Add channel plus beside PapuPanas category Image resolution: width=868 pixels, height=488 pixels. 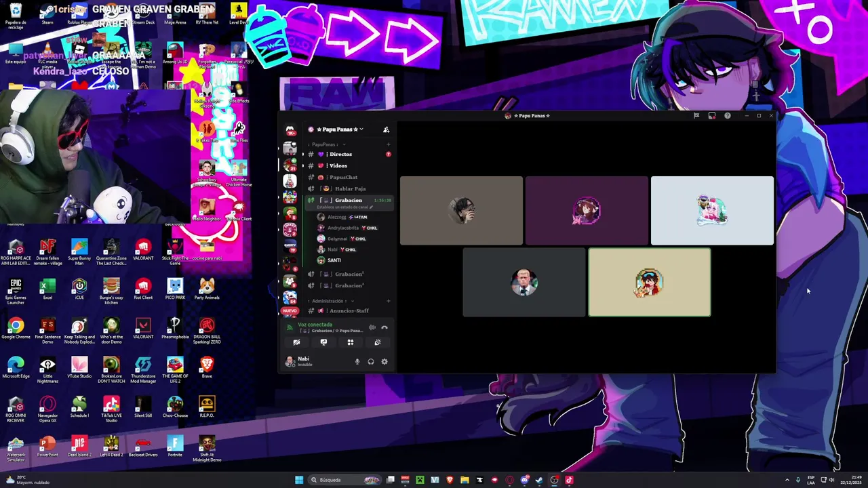pyautogui.click(x=388, y=144)
